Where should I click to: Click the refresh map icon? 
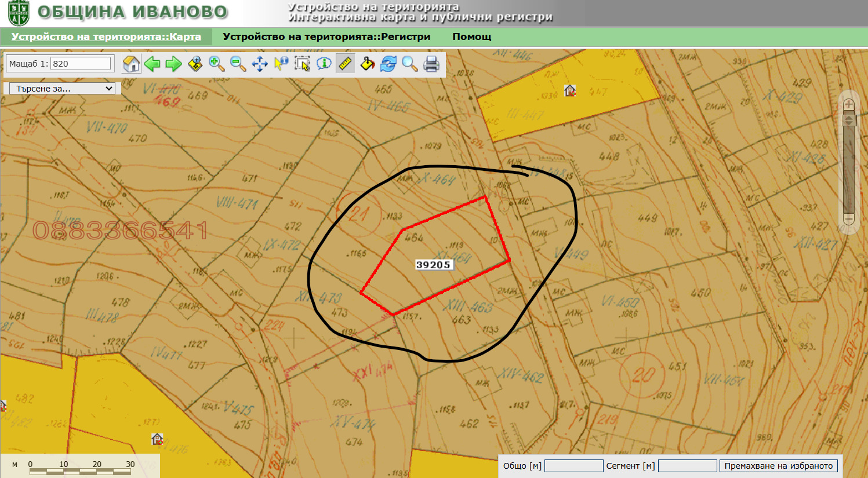point(388,64)
